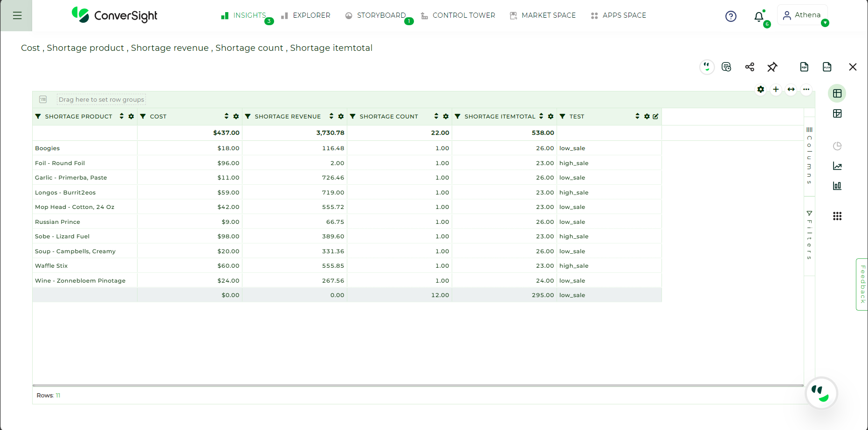The width and height of the screenshot is (868, 430).
Task: Open the notifications bell
Action: point(759,17)
